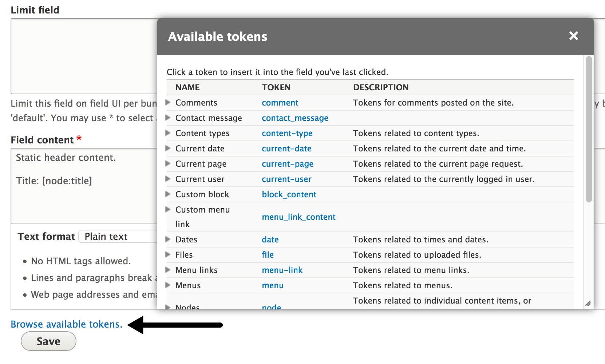This screenshot has width=605, height=364.
Task: Insert the current-page token
Action: (x=287, y=163)
